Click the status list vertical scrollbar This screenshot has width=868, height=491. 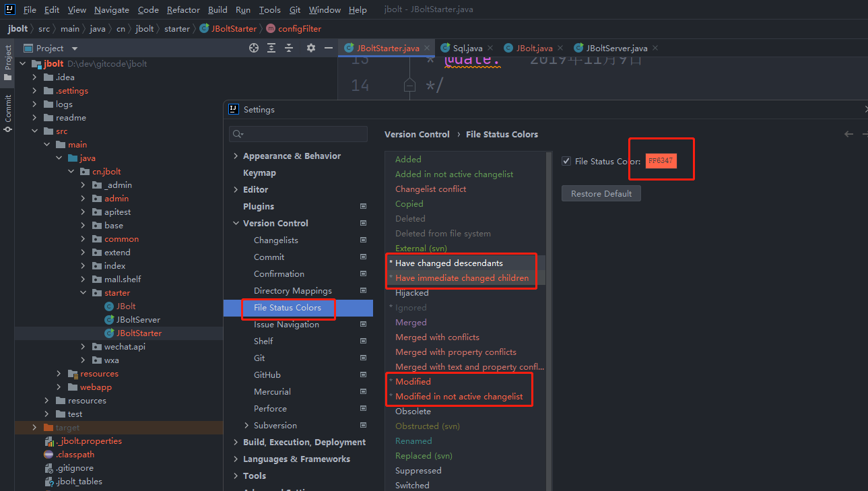pyautogui.click(x=548, y=321)
